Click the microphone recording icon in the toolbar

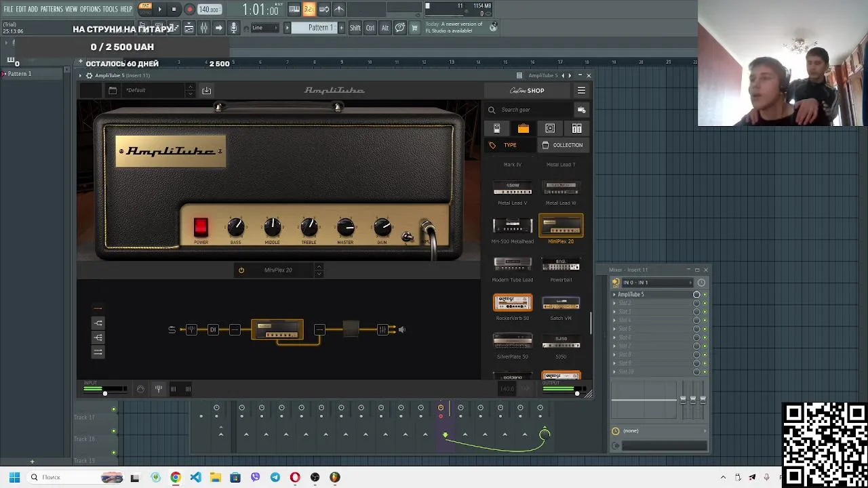[x=234, y=28]
